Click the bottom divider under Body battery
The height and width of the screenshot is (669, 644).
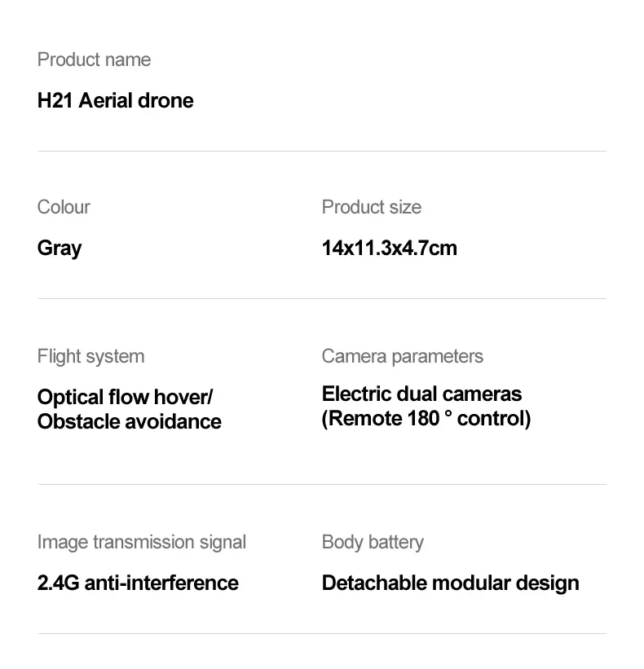[322, 634]
